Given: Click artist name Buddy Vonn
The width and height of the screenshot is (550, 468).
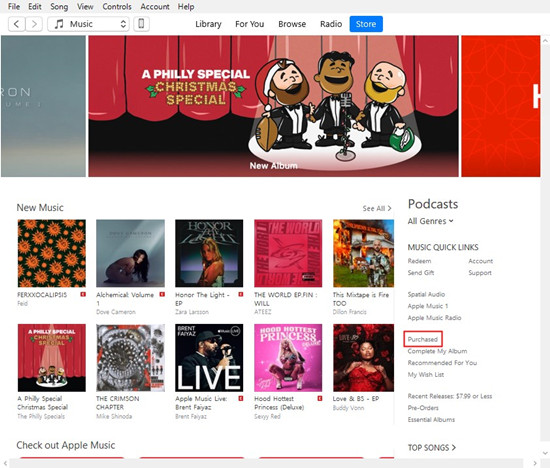Looking at the screenshot, I should [x=348, y=408].
